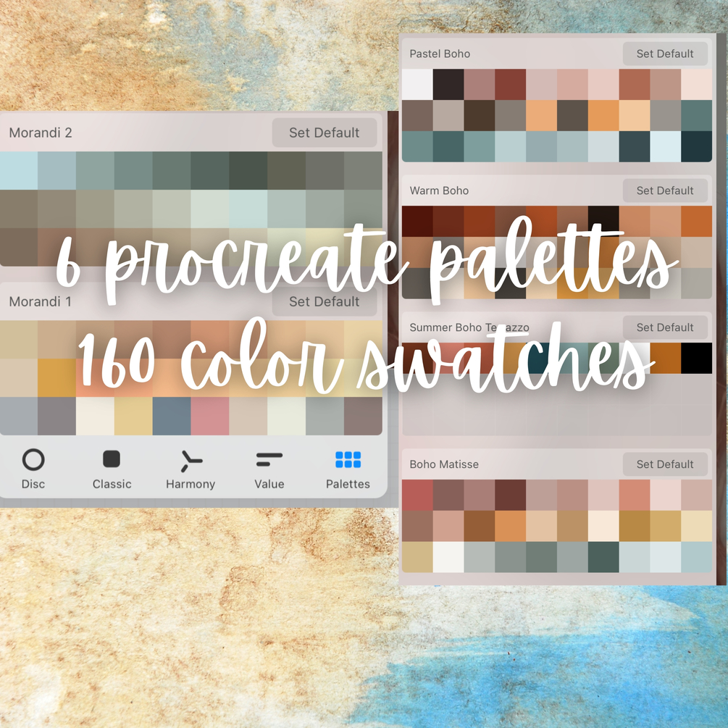Select the mustard yellow swatch in Morandi 1
The image size is (728, 728).
coord(57,378)
